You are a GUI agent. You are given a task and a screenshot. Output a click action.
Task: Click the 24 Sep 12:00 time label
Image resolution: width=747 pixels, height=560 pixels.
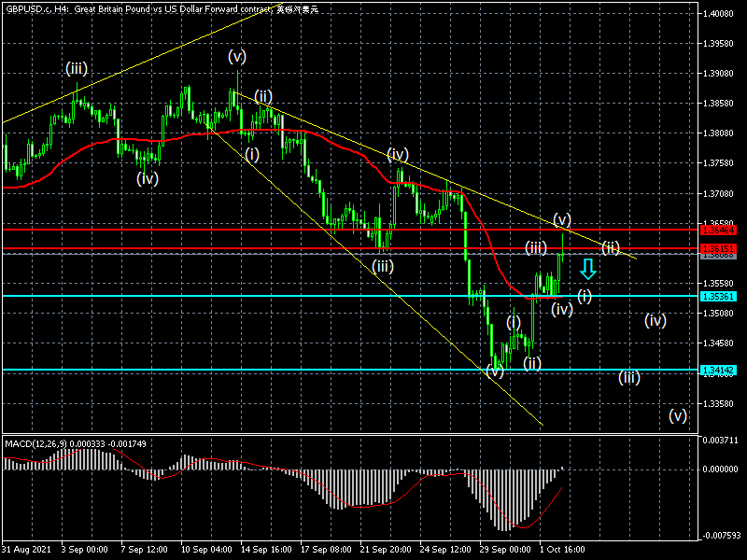click(x=444, y=550)
